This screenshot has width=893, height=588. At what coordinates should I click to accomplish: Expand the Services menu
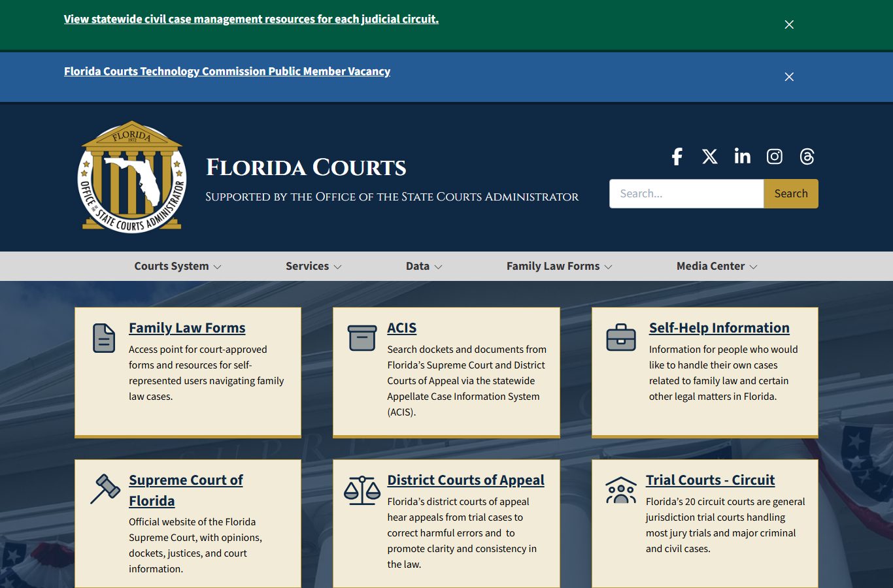(314, 266)
